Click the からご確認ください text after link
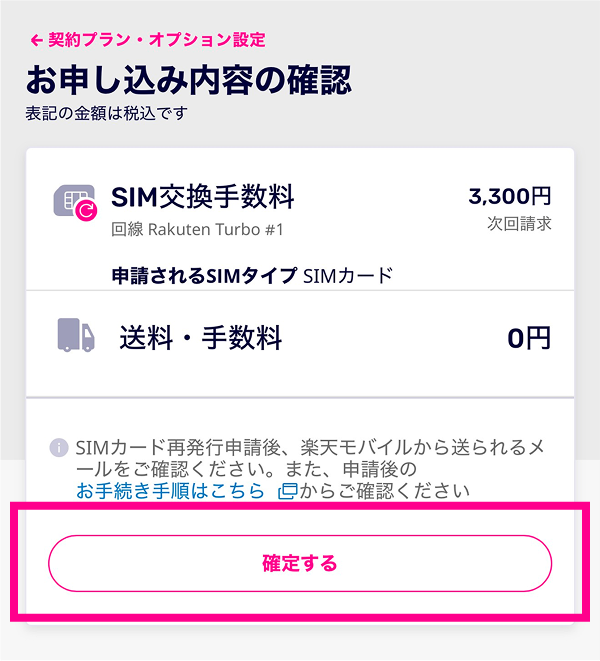The width and height of the screenshot is (600, 661). pyautogui.click(x=385, y=491)
